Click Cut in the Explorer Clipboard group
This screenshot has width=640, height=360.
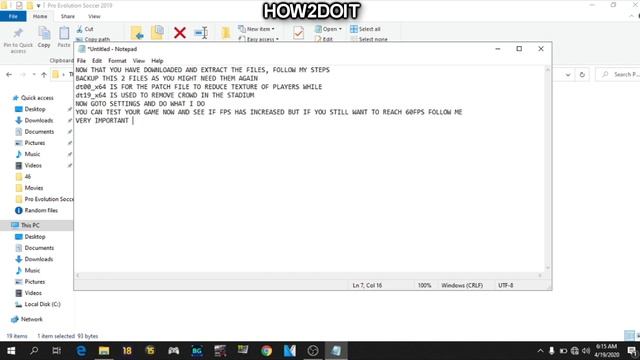[85, 29]
